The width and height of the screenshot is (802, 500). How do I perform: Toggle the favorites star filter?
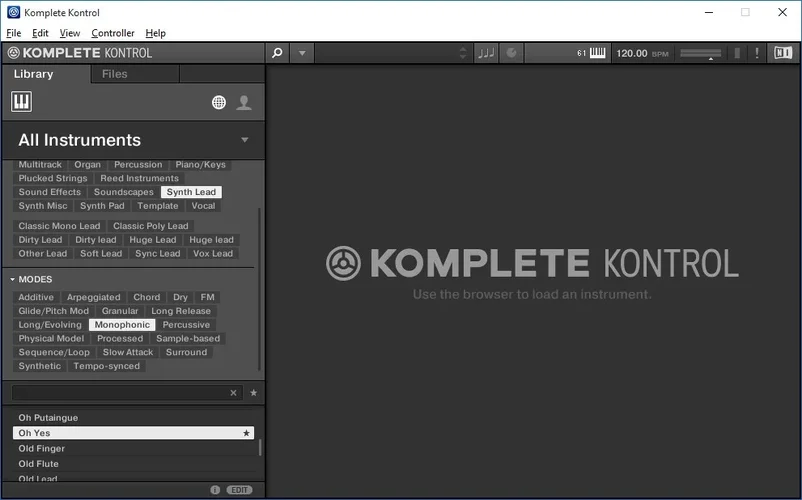[x=254, y=393]
